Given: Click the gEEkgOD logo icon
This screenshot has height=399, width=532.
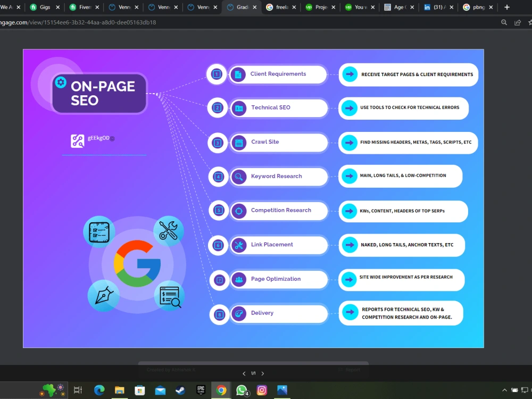Looking at the screenshot, I should click(77, 141).
